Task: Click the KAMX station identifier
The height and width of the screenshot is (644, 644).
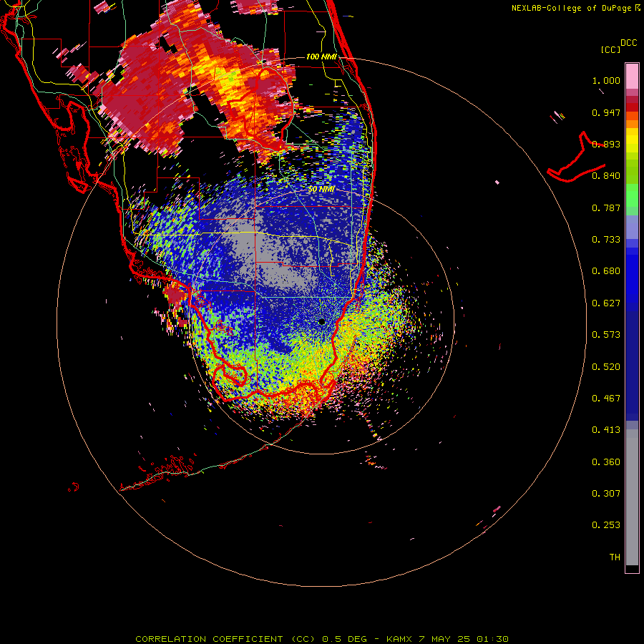Action: pos(399,639)
